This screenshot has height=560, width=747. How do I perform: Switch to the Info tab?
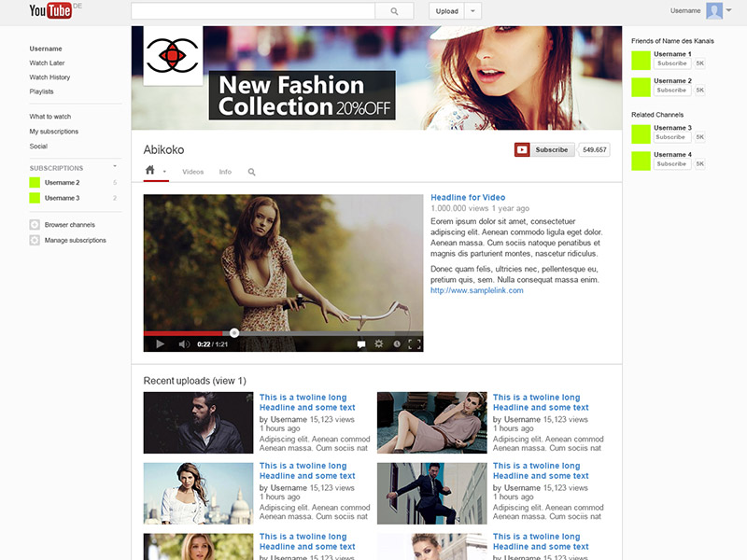(225, 172)
